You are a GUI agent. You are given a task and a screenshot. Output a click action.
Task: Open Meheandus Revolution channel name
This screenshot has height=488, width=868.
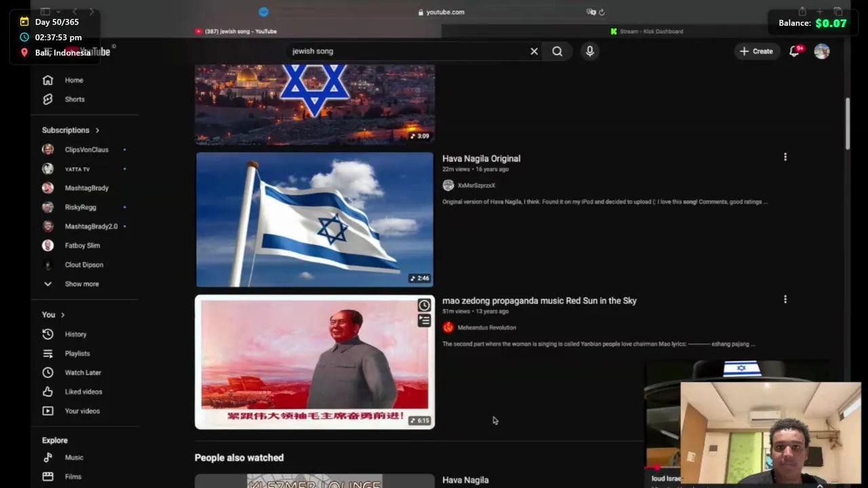[x=486, y=327]
